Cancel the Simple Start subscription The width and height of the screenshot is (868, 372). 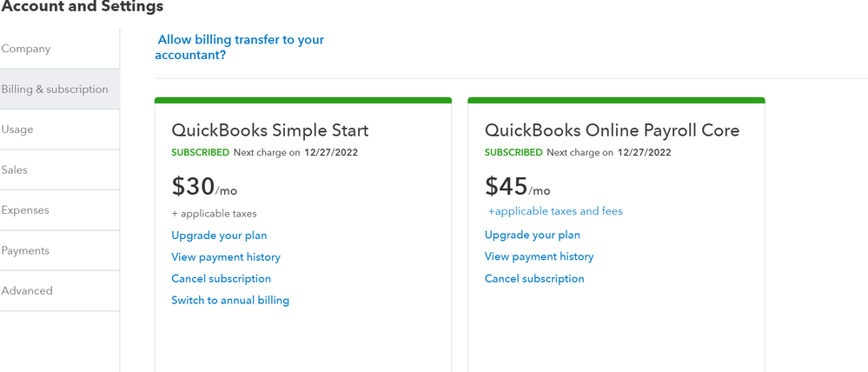click(x=222, y=279)
